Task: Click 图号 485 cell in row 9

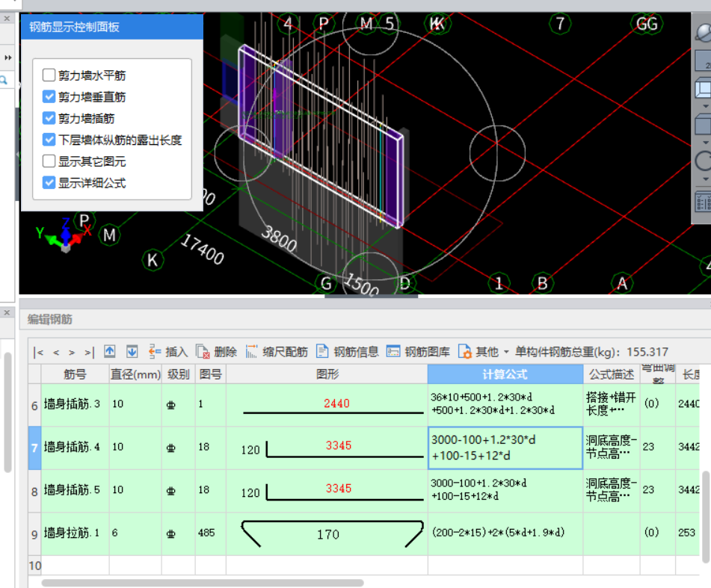Action: tap(210, 533)
